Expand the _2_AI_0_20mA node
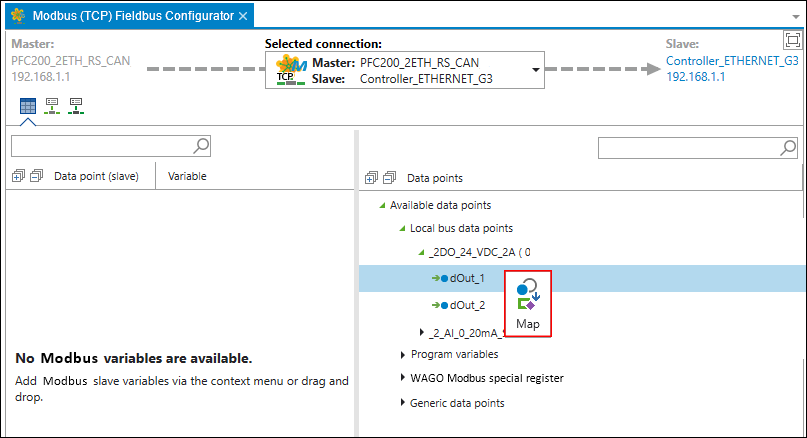 pyautogui.click(x=422, y=332)
